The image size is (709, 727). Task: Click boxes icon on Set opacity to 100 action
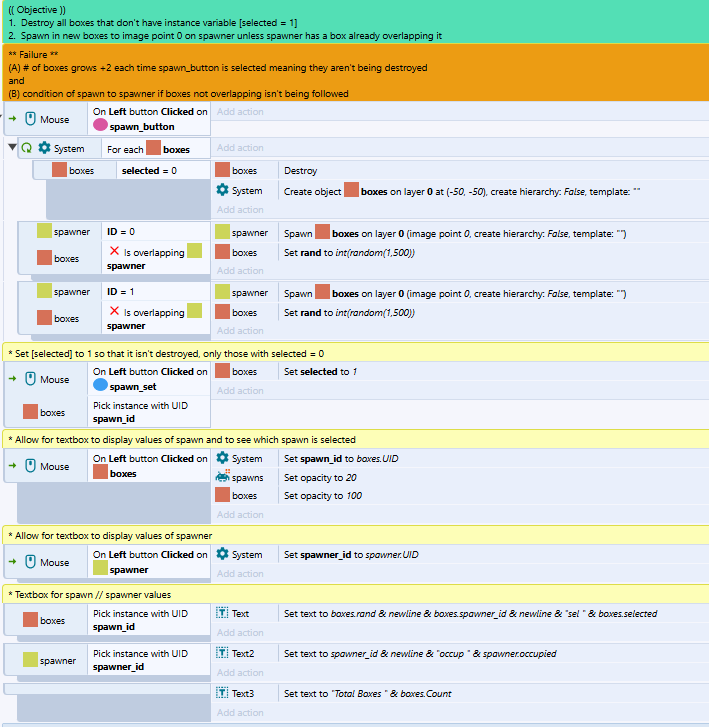click(x=223, y=495)
